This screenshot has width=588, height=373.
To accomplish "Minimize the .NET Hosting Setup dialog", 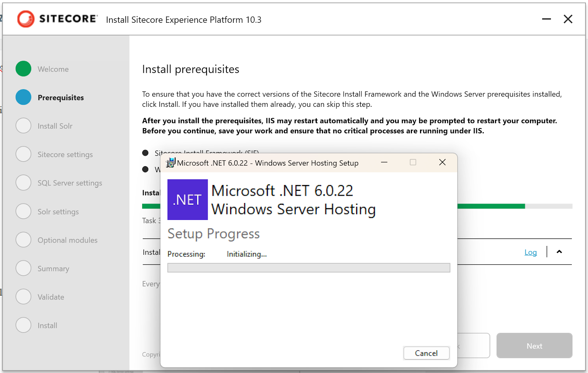I will point(384,162).
